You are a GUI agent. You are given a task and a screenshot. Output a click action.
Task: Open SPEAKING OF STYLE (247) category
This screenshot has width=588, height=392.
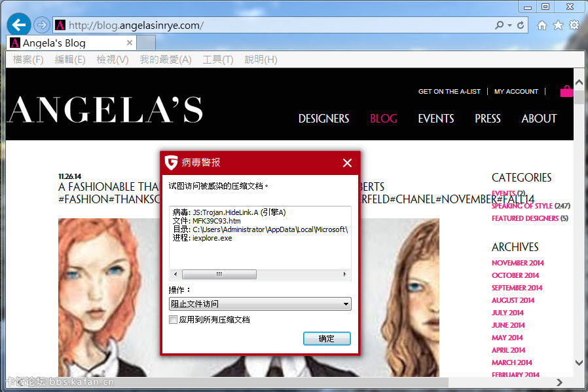[531, 206]
